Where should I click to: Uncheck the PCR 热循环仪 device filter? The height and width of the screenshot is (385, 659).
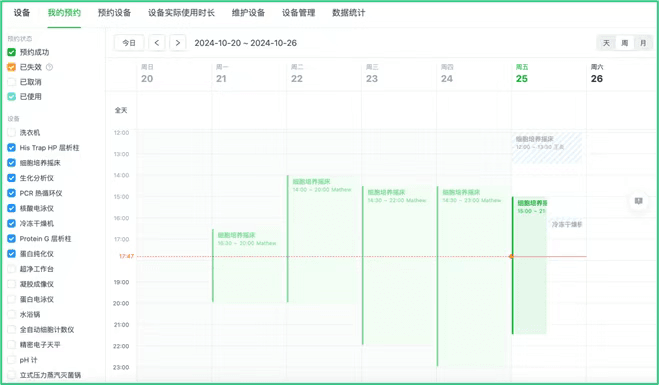tap(11, 193)
